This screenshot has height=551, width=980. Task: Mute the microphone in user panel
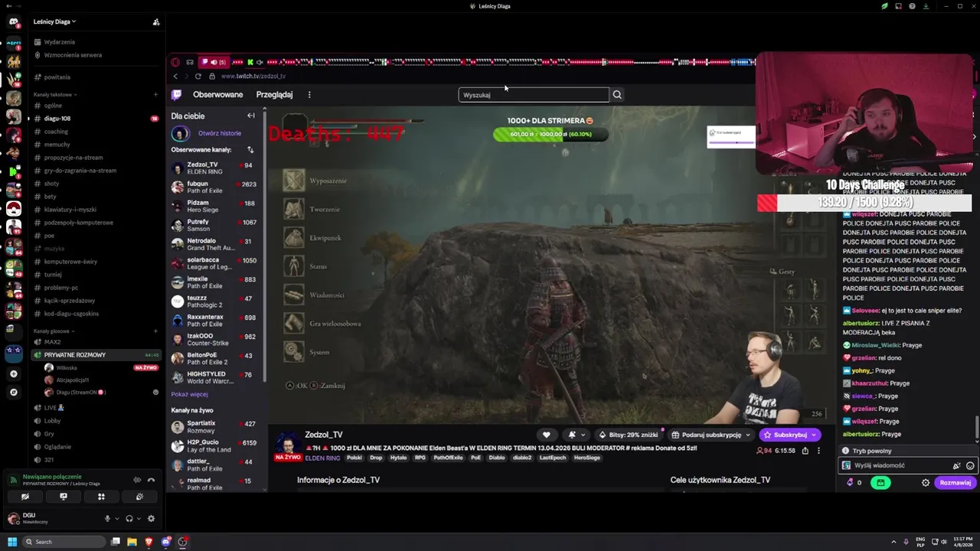point(107,519)
